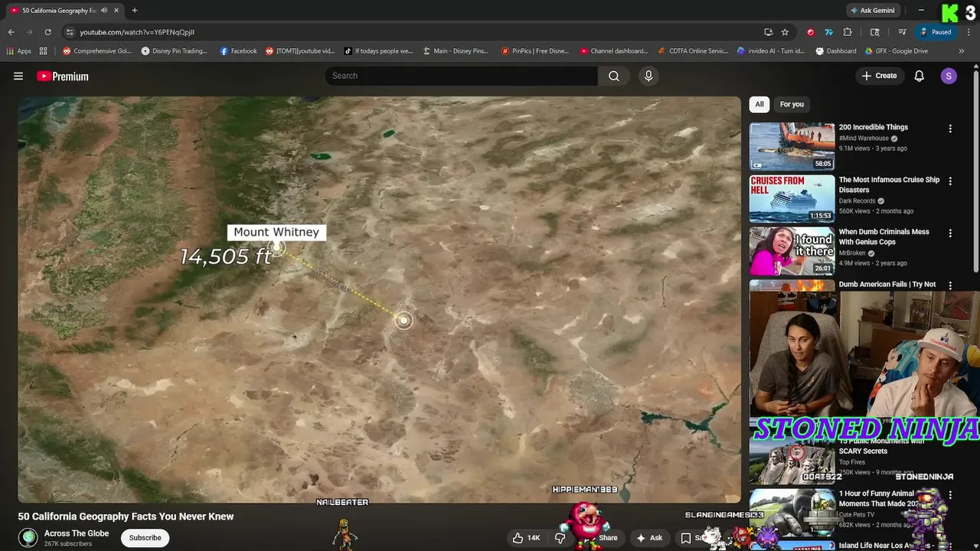This screenshot has width=980, height=551.
Task: Go to YouTube Premium home logo
Action: click(x=63, y=76)
